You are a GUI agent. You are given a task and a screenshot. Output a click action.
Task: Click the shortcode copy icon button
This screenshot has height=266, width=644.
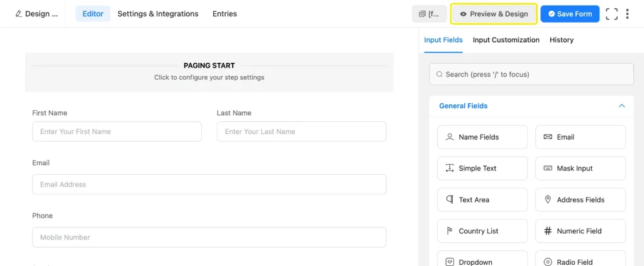pyautogui.click(x=429, y=14)
